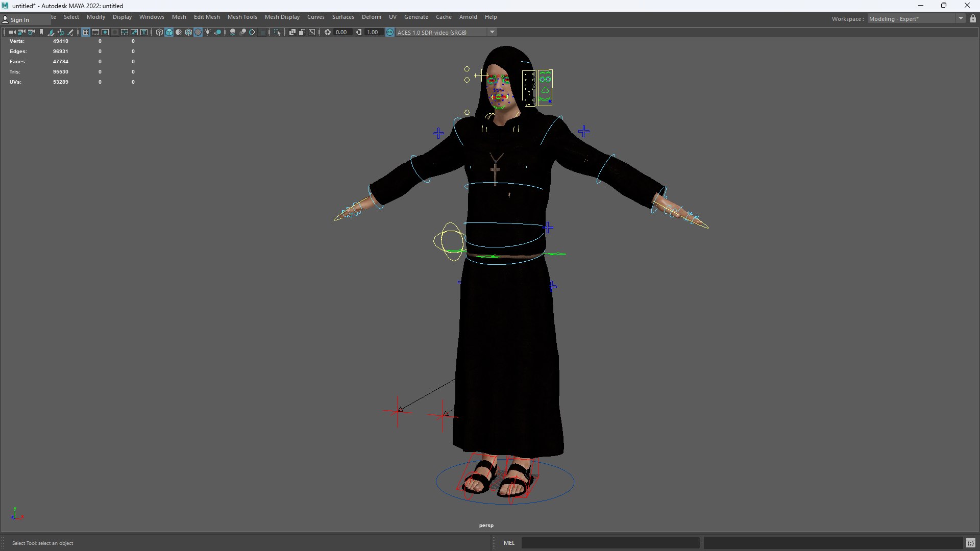Click the camera Bookmarks icon
The image size is (980, 551).
coord(41,32)
